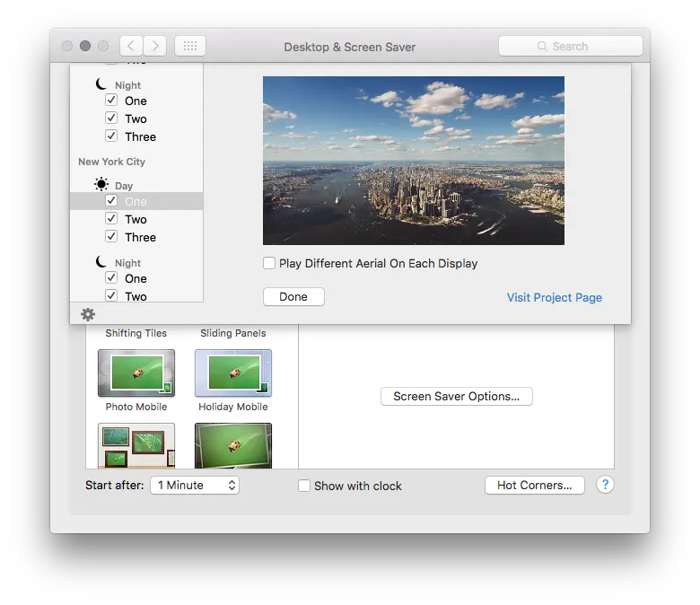Open the Start after 1 Minute dropdown
700x605 pixels.
(x=195, y=485)
